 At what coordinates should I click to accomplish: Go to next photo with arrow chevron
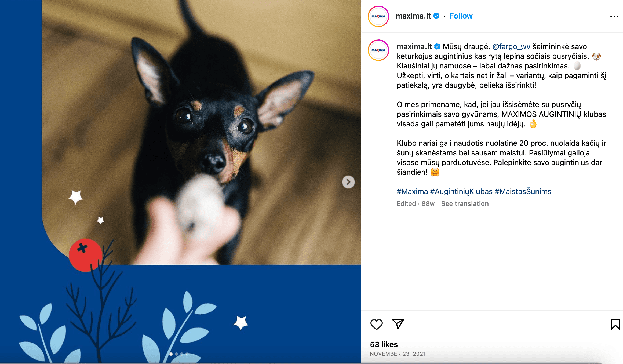348,182
